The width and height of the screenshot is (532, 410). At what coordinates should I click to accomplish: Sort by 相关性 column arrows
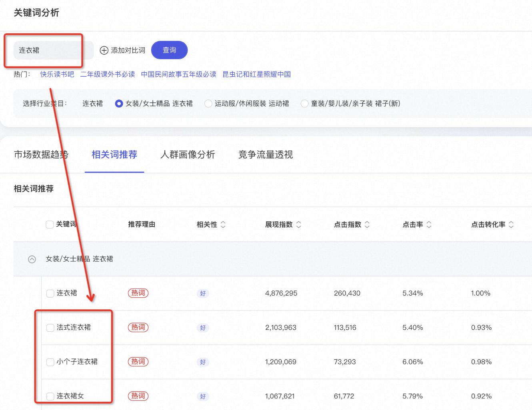coord(223,225)
